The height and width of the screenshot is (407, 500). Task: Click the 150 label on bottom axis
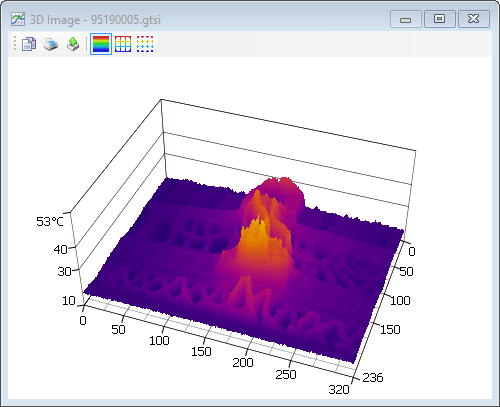(x=201, y=351)
